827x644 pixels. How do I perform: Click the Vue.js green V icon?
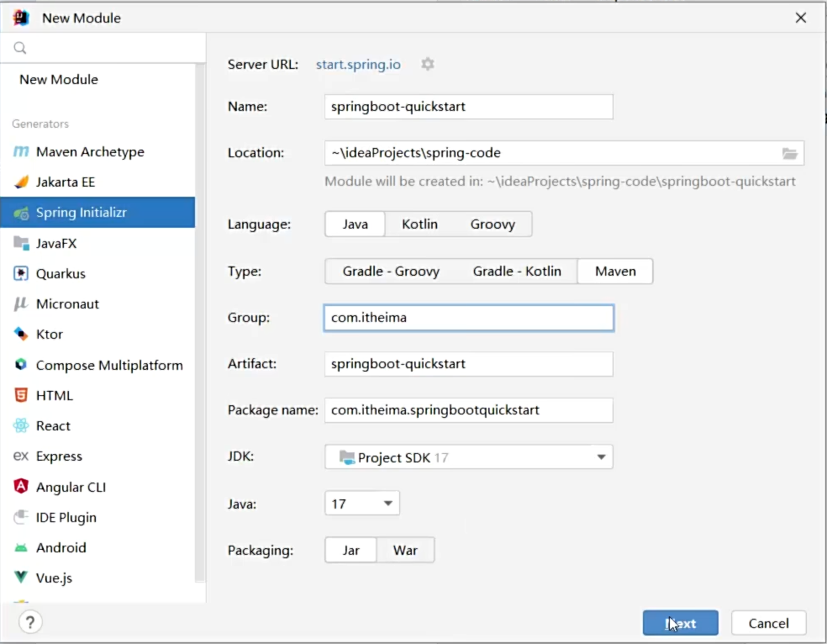pos(20,577)
